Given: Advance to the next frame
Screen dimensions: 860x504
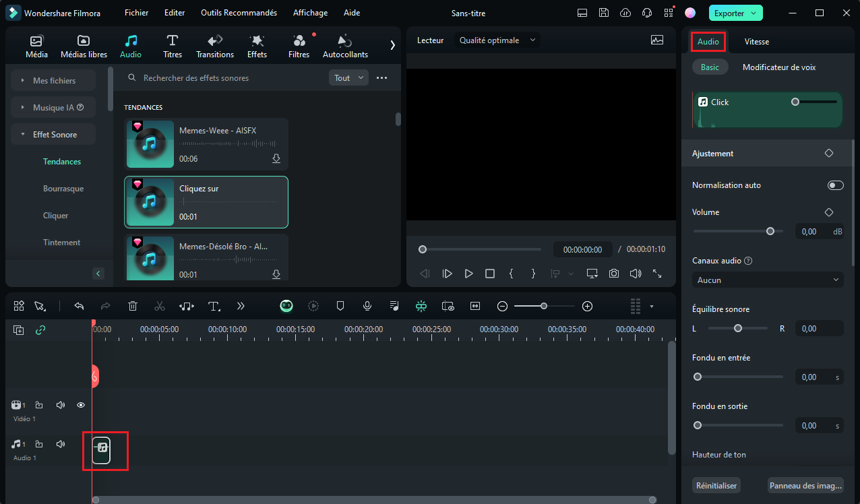Looking at the screenshot, I should click(447, 274).
